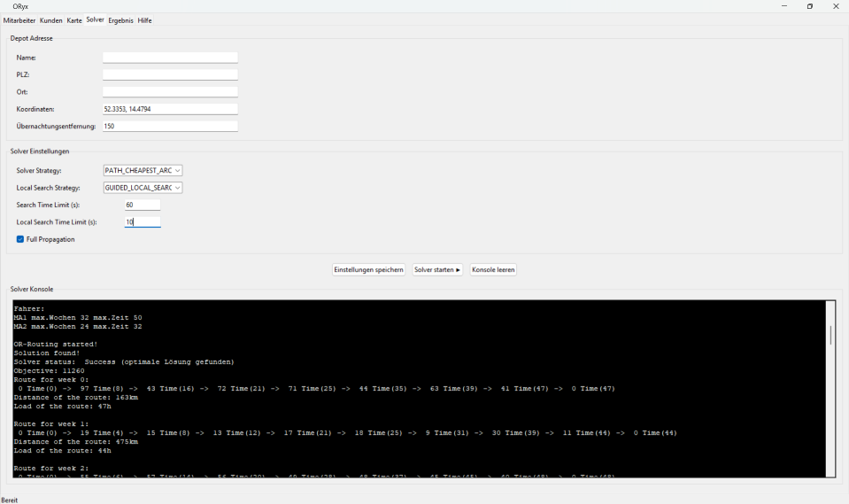Click the Ort text field

(170, 92)
